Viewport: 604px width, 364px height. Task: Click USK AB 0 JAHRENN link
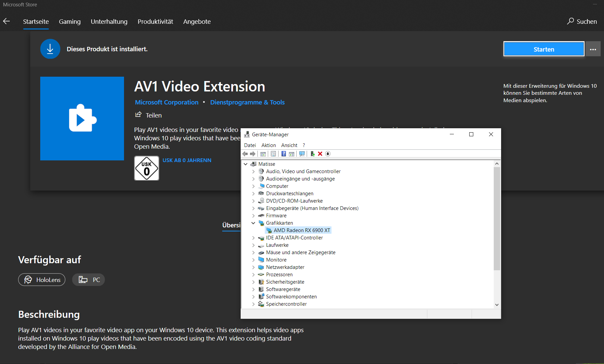(x=187, y=160)
